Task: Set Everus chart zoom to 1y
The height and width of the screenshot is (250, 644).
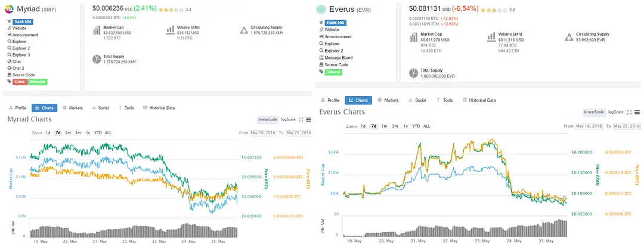Action: point(405,126)
